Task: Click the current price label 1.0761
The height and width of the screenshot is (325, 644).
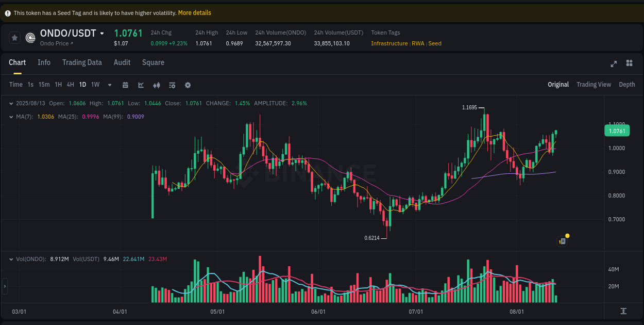Action: point(617,131)
